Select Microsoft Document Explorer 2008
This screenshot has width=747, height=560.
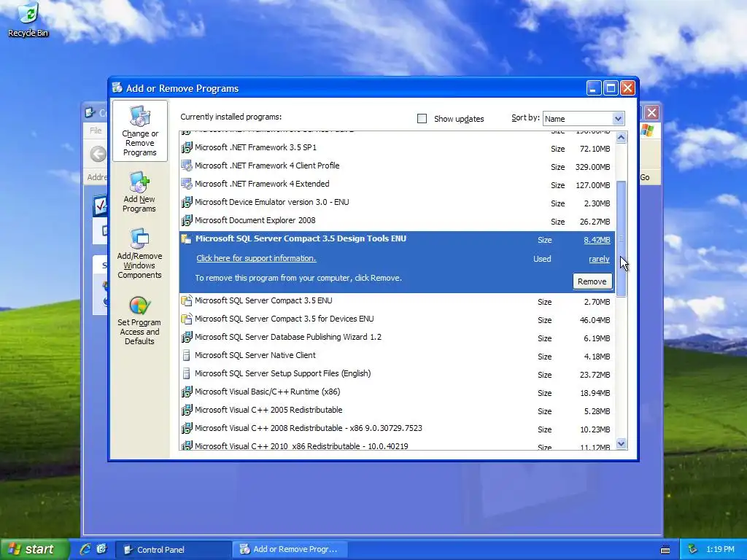[396, 220]
